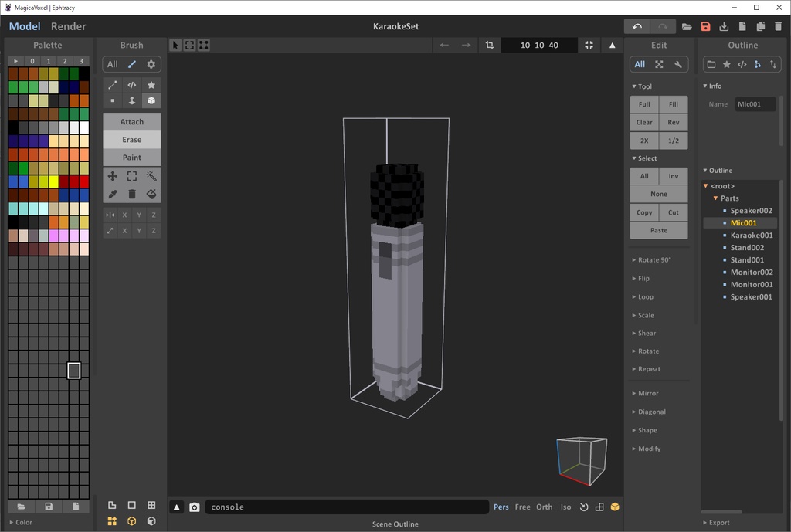Select the Paint bucket fill tool
This screenshot has height=532, width=791.
click(151, 194)
